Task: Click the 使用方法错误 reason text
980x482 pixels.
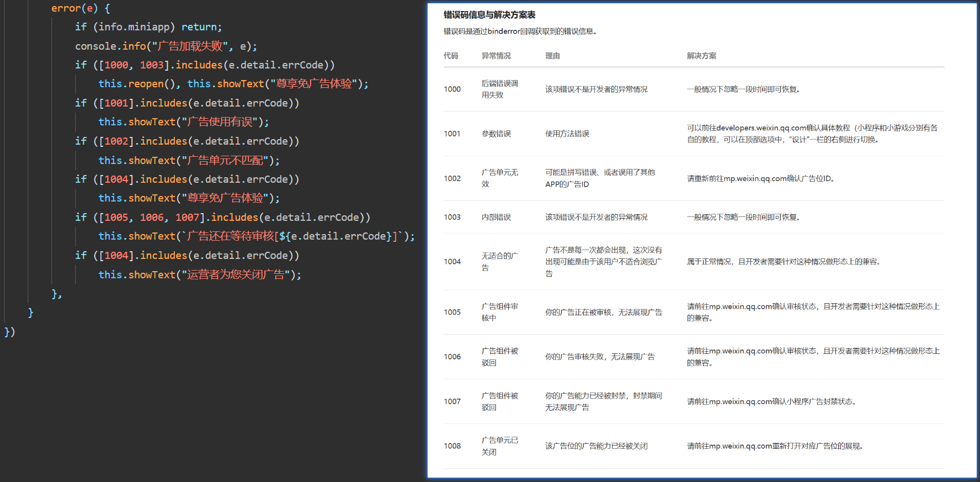Action: point(567,134)
